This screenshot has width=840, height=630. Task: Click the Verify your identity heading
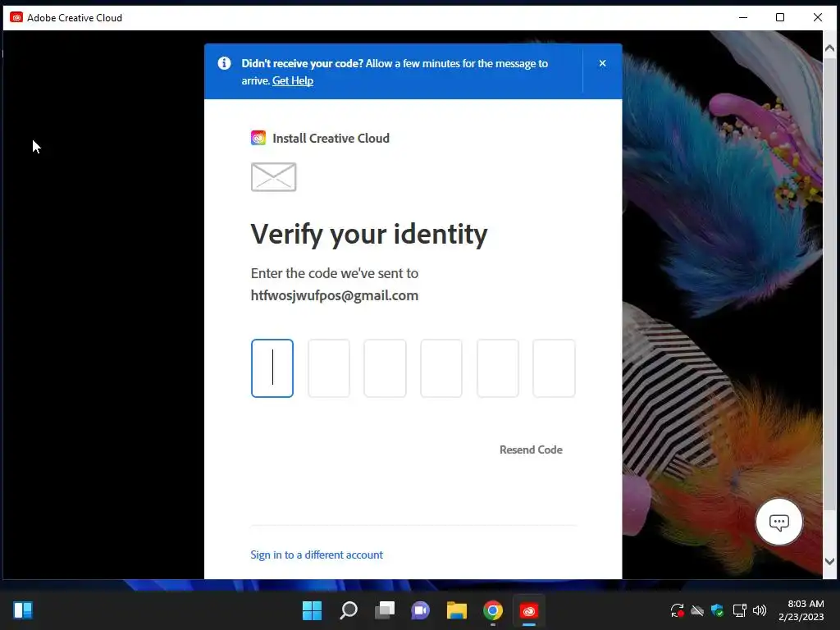pos(369,235)
